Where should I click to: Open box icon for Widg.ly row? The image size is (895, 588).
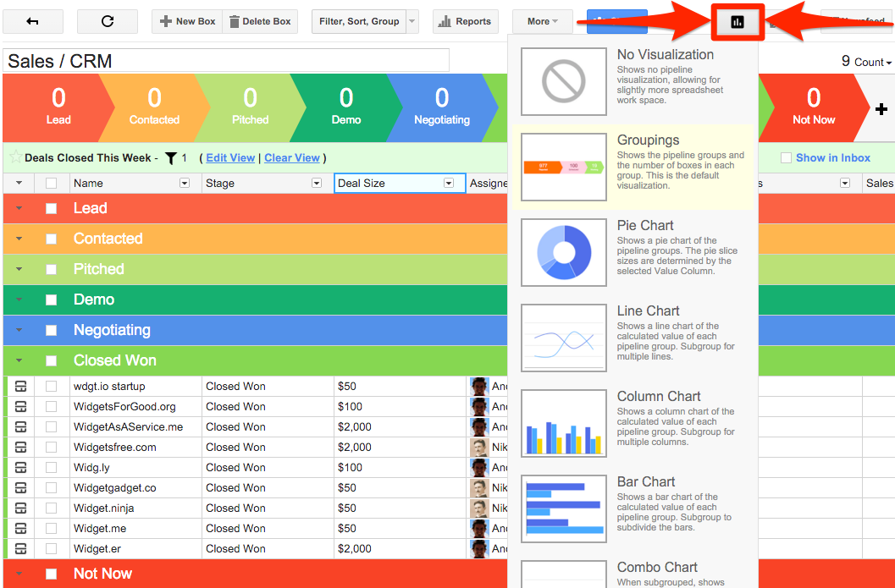(20, 467)
